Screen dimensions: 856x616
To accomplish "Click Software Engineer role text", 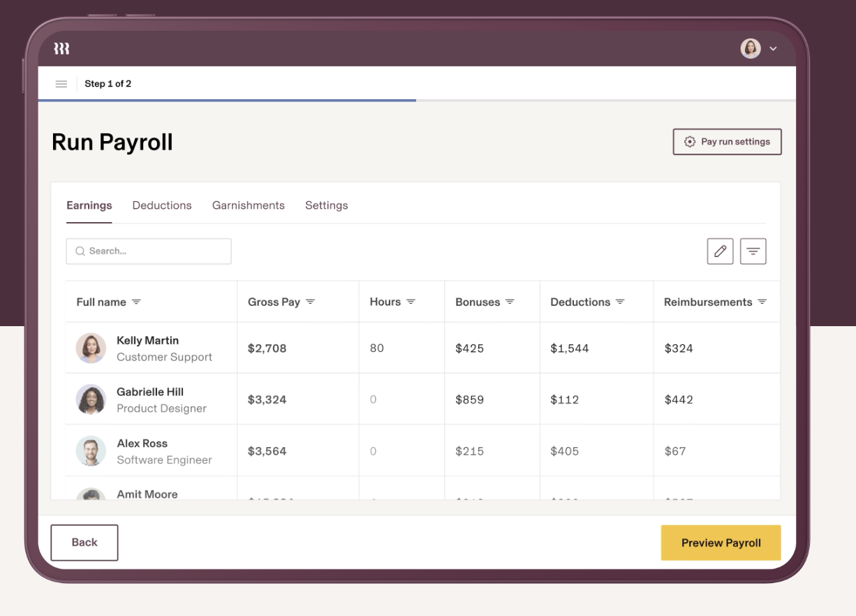I will click(x=165, y=460).
